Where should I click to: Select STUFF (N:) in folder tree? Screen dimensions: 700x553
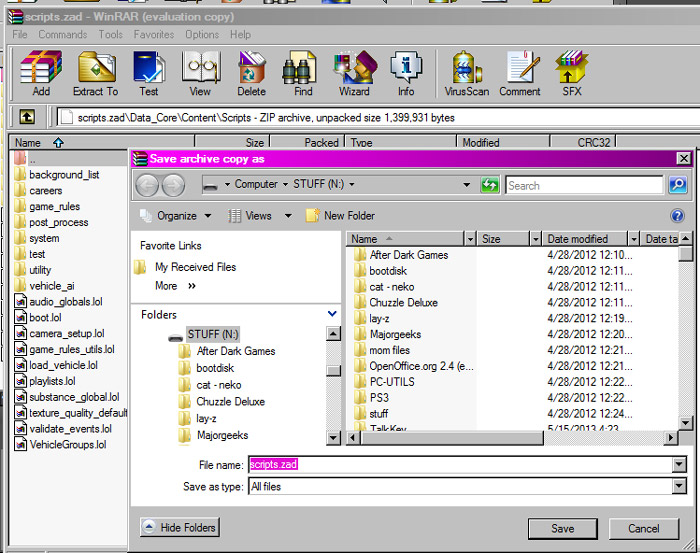pos(212,334)
